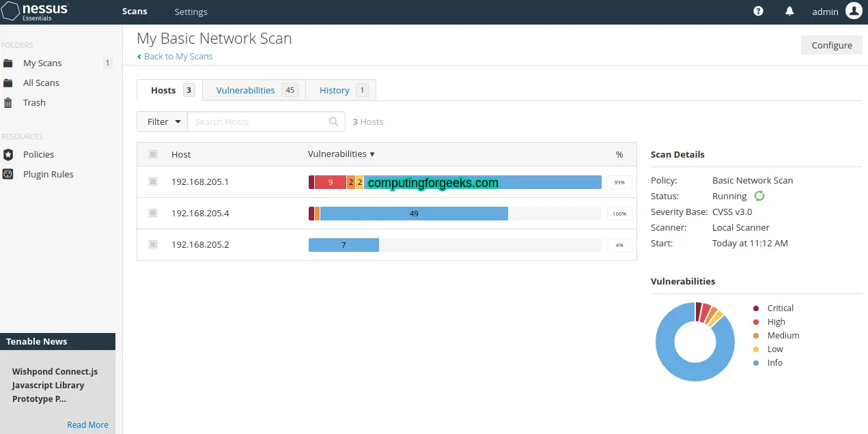Open the admin account menu
This screenshot has width=868, height=434.
[825, 12]
